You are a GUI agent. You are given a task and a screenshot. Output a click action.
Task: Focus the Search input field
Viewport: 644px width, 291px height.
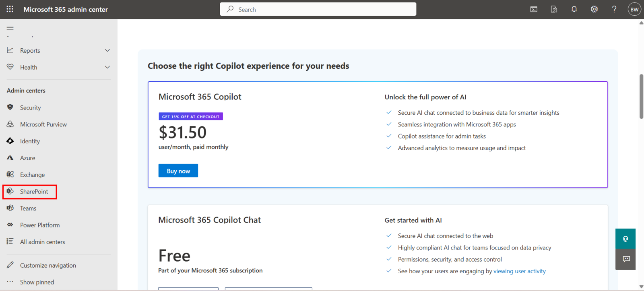tap(318, 9)
